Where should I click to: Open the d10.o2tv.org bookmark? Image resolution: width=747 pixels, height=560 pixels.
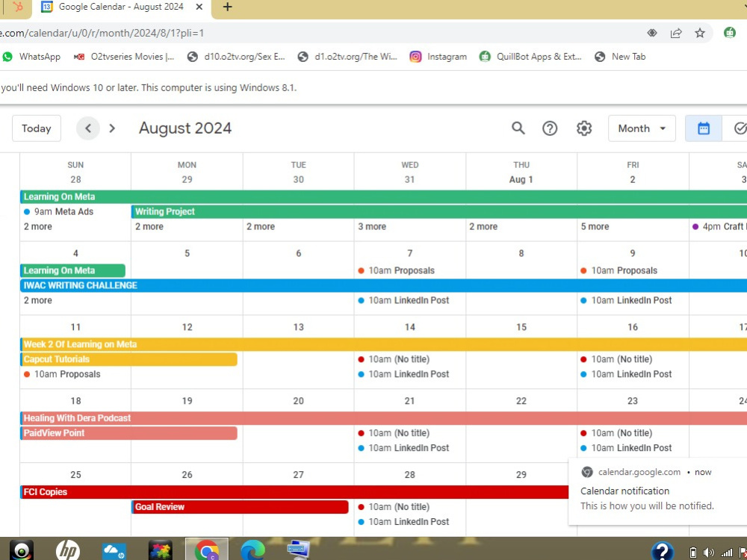click(x=236, y=57)
